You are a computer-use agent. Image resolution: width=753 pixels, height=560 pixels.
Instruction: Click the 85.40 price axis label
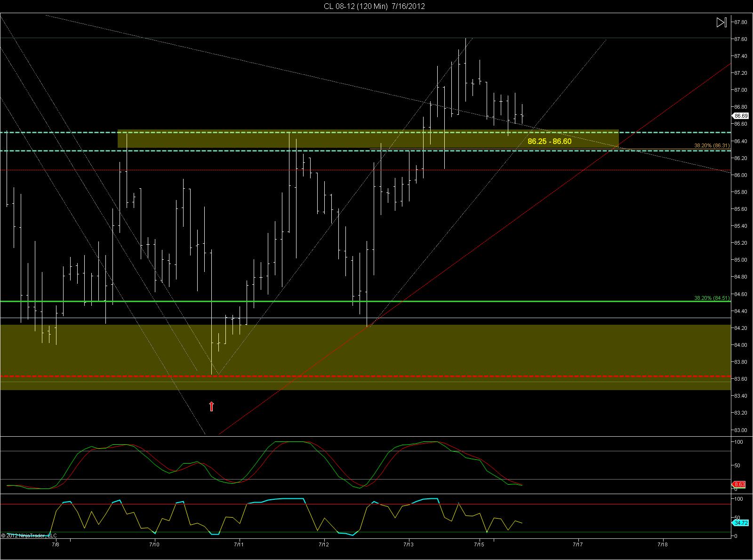point(740,226)
